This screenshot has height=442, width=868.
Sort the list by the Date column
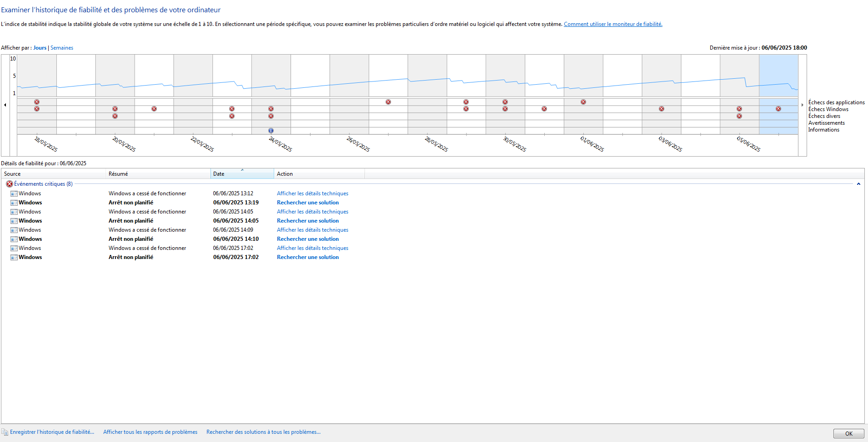242,174
